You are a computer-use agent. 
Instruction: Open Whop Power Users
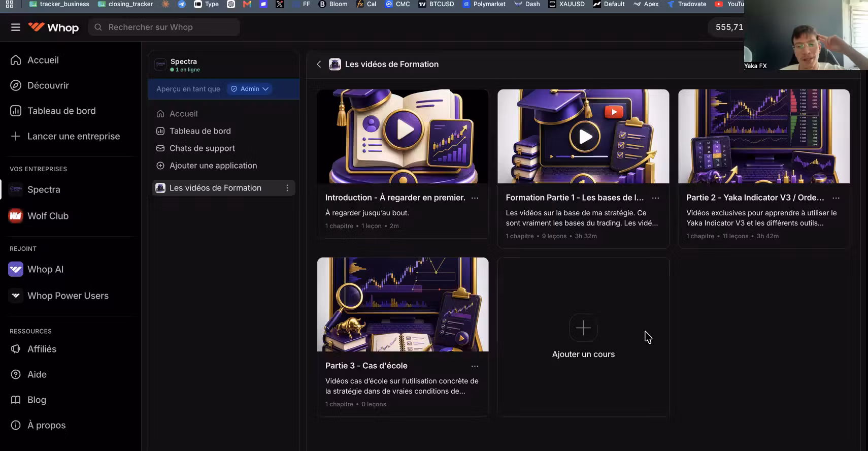58,296
